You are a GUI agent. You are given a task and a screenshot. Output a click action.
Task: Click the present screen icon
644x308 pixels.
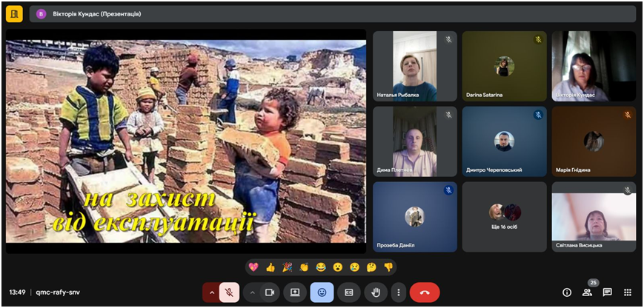point(294,292)
